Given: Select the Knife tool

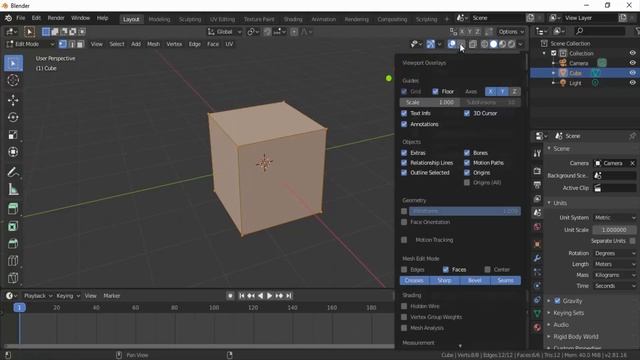Looking at the screenshot, I should coord(13,278).
